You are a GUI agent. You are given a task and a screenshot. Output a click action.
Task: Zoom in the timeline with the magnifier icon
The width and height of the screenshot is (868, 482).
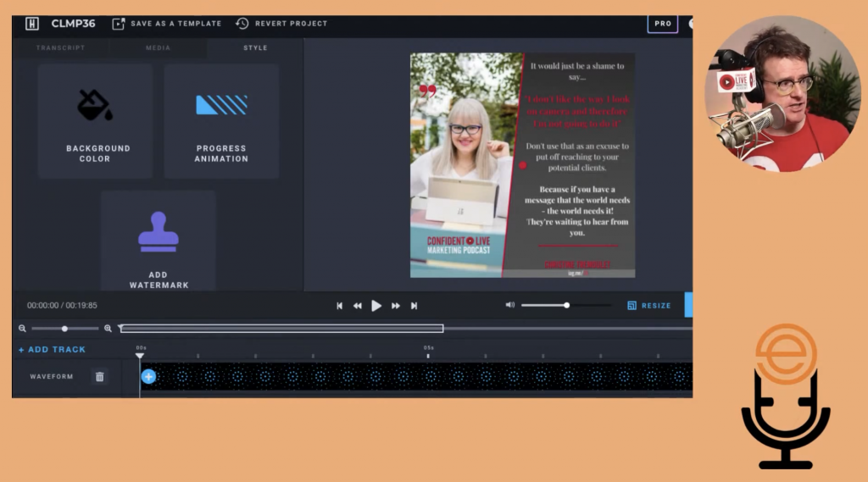pyautogui.click(x=108, y=328)
